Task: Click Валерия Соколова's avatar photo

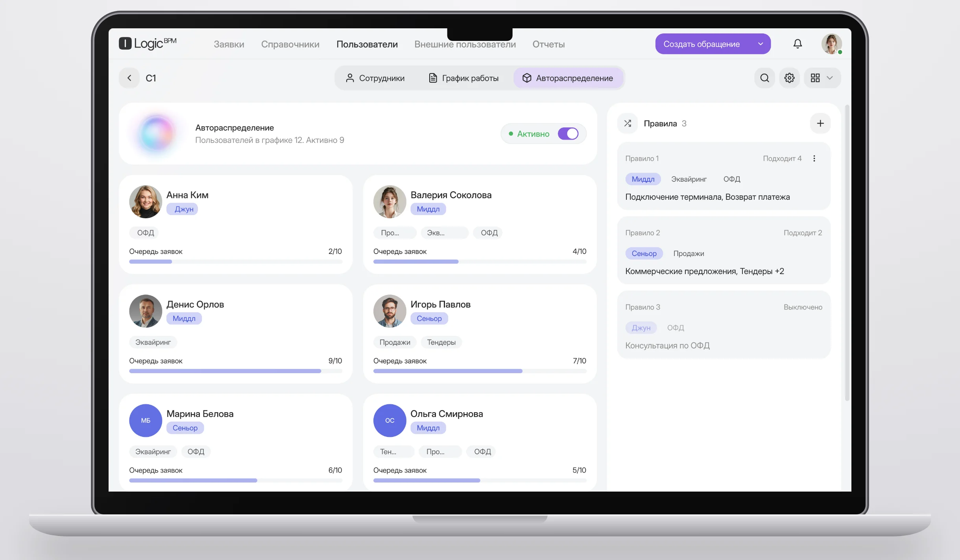Action: click(390, 202)
